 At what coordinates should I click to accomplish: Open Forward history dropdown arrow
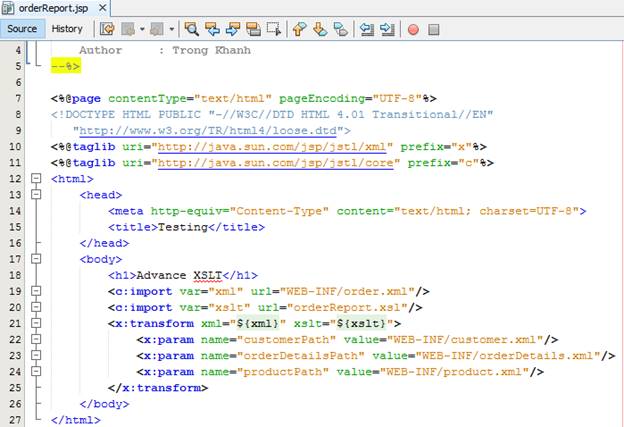coord(172,29)
